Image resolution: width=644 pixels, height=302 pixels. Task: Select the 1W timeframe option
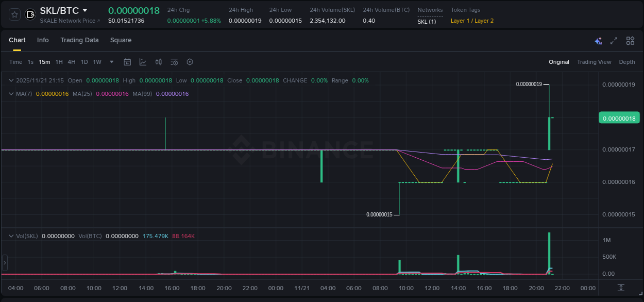click(97, 62)
